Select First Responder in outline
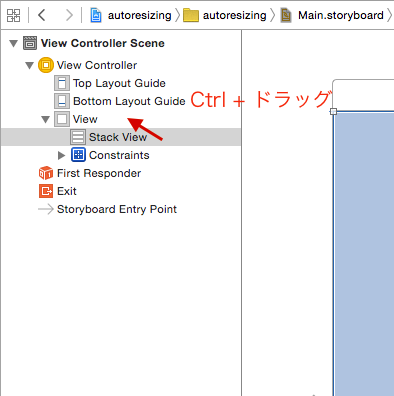The height and width of the screenshot is (396, 394). tap(99, 173)
